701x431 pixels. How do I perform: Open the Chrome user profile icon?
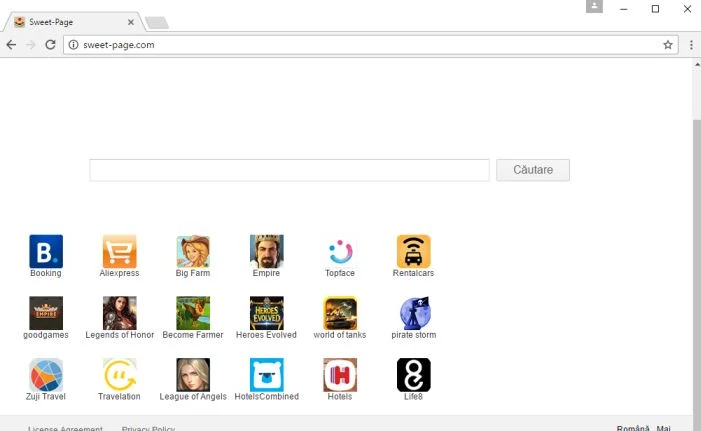(594, 6)
